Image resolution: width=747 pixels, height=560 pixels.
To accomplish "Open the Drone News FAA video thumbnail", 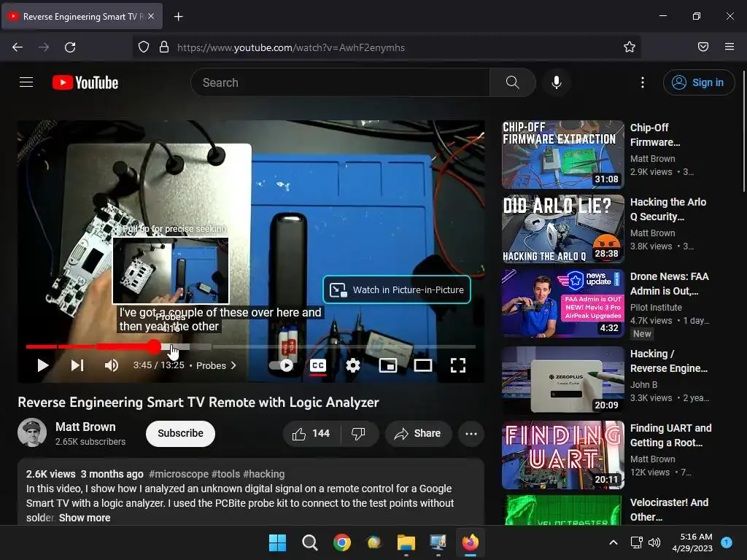I will point(562,303).
